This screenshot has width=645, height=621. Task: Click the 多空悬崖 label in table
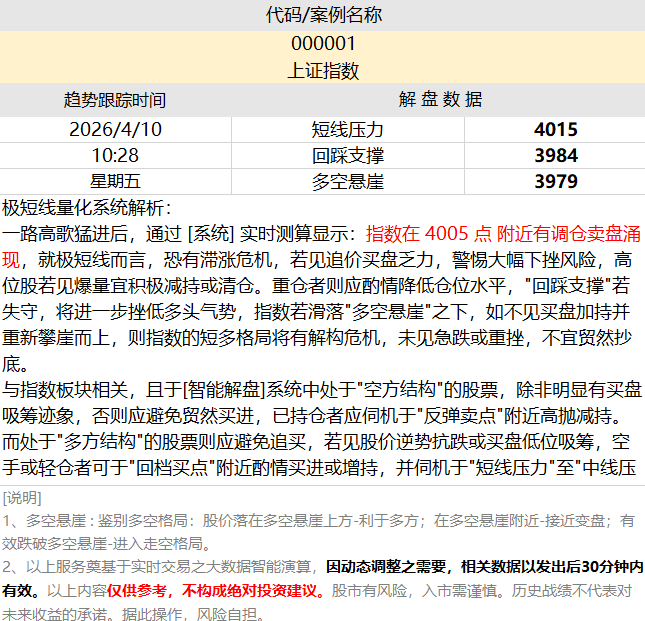coord(348,181)
